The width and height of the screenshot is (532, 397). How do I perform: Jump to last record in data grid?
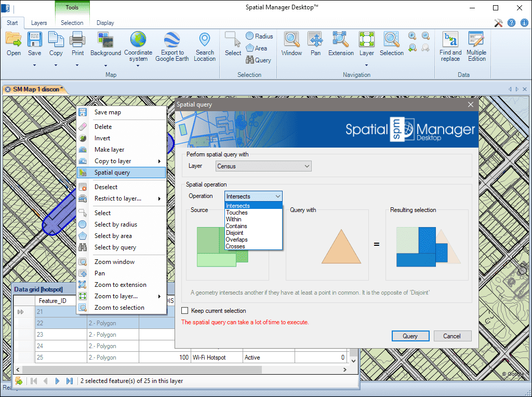pyautogui.click(x=70, y=381)
